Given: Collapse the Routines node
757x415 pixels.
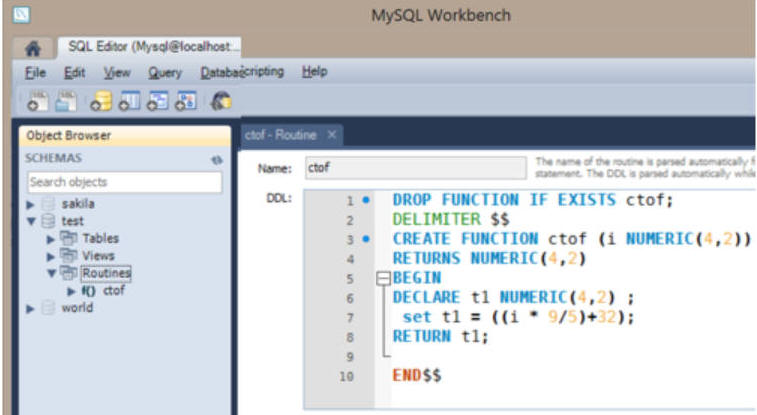Looking at the screenshot, I should point(51,273).
